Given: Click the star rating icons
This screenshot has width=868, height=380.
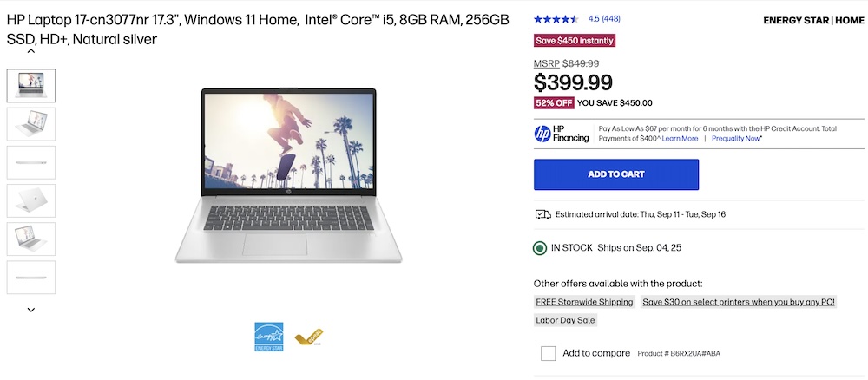Looking at the screenshot, I should [x=556, y=18].
